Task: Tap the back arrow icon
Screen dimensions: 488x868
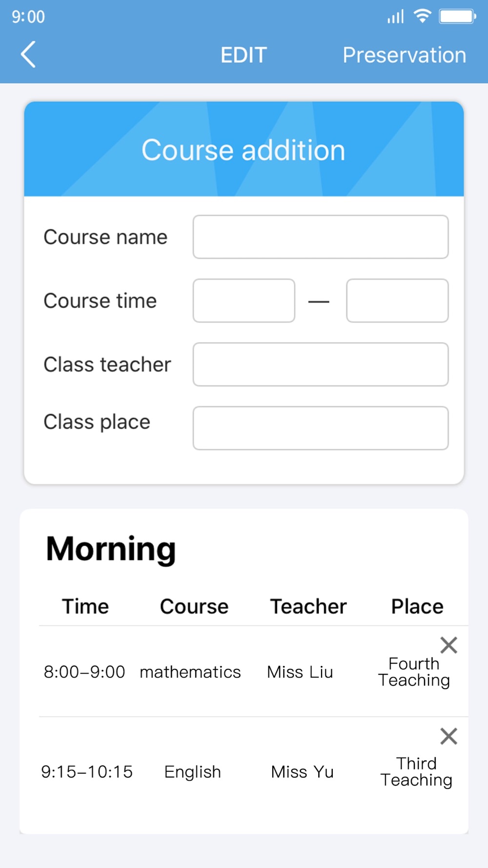Action: point(28,54)
